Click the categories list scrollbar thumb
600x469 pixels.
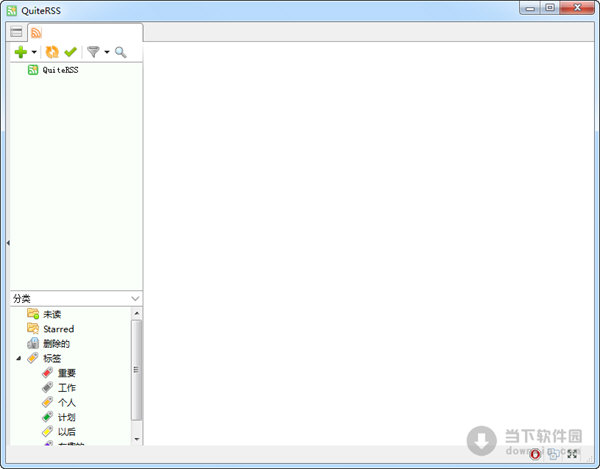136,370
